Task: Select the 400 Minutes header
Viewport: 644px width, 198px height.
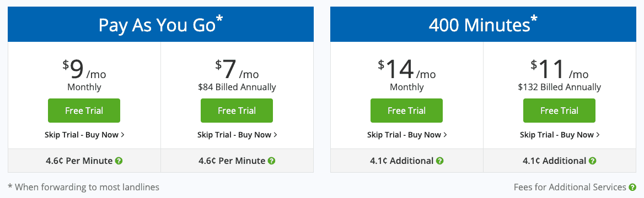Action: 484,24
